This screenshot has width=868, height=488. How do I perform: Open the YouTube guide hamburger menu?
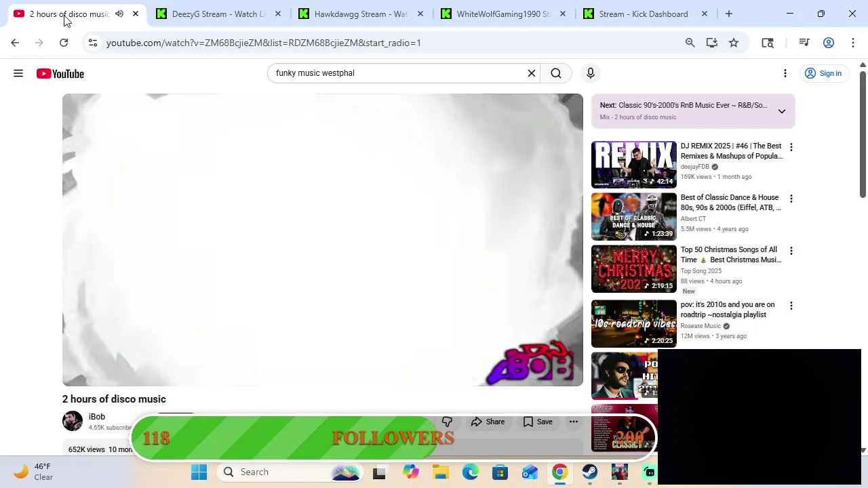click(x=18, y=73)
